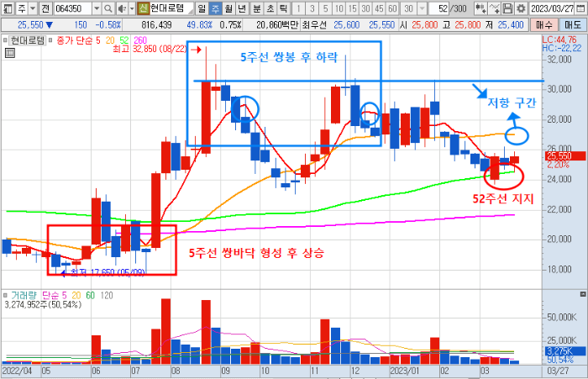Click the 3,275K volume tag on axis
Viewport: 588px width, 379px height.
pyautogui.click(x=564, y=351)
